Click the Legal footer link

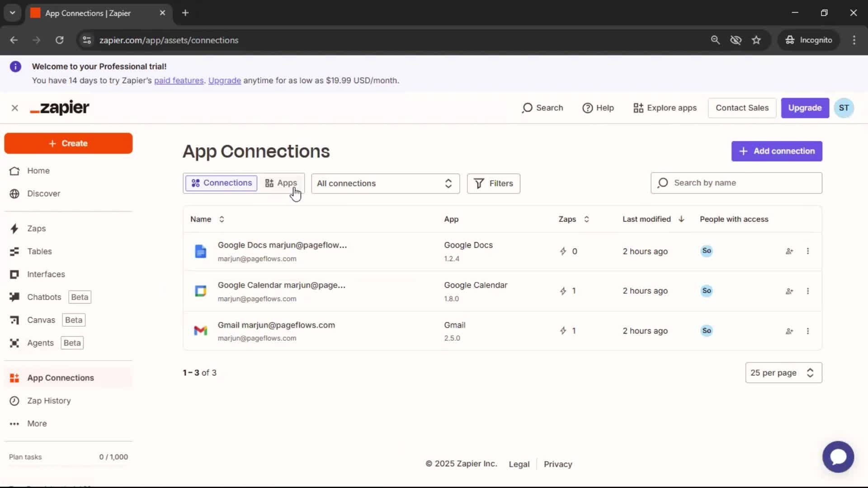(x=519, y=464)
